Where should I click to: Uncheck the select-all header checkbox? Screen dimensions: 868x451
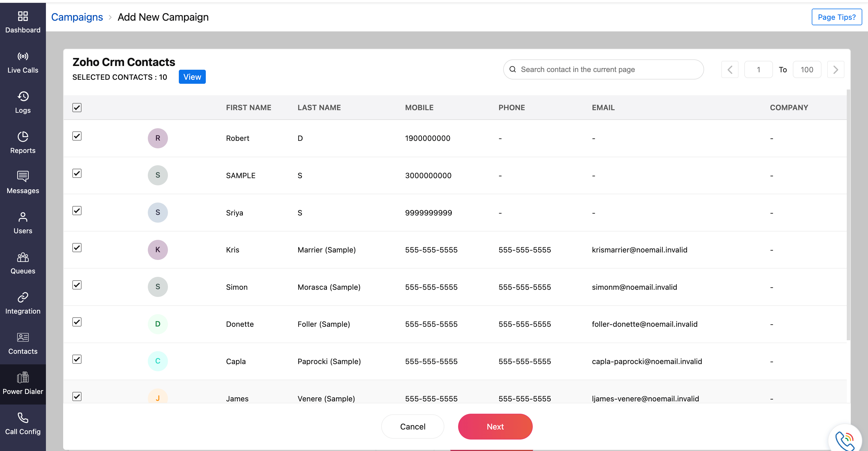[77, 108]
